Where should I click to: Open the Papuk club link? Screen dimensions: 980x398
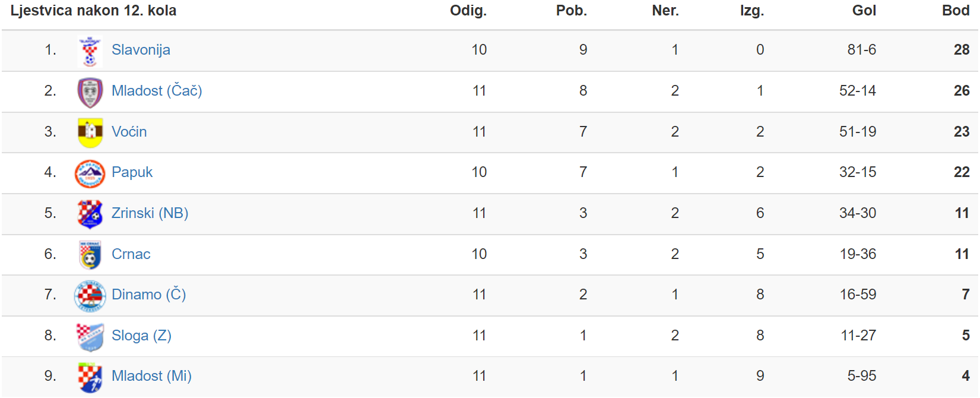point(132,172)
